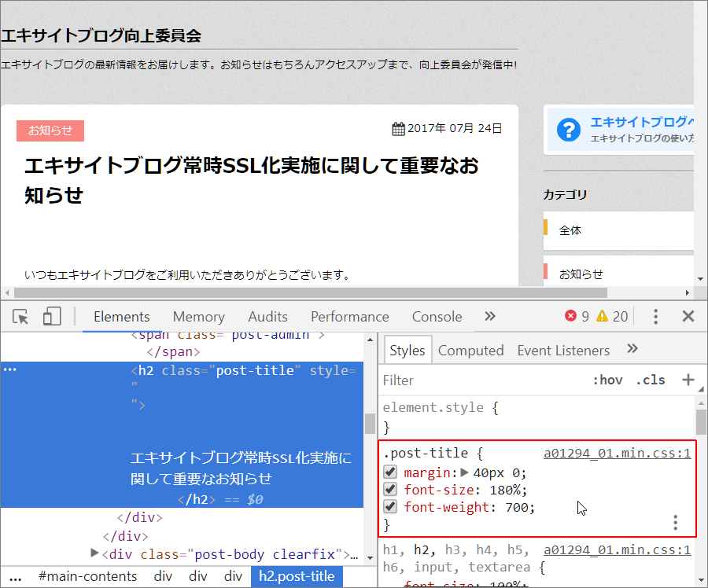Click the page scrollbar left arrow

pyautogui.click(x=7, y=293)
